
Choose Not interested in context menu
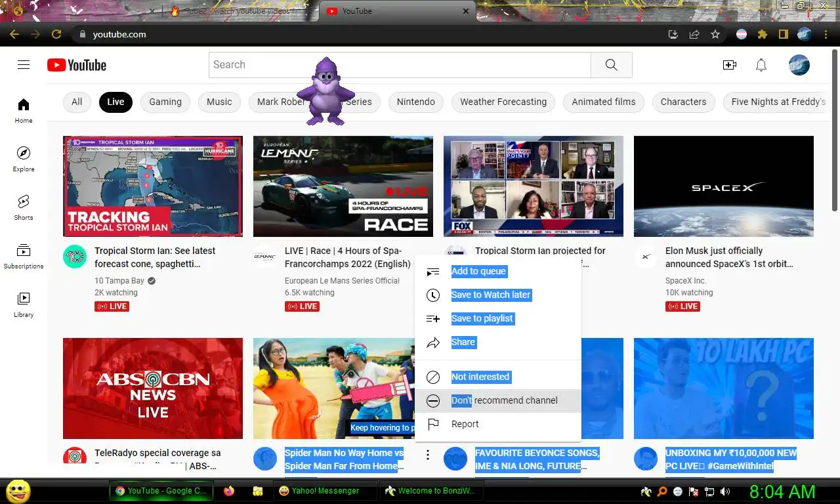(498, 377)
